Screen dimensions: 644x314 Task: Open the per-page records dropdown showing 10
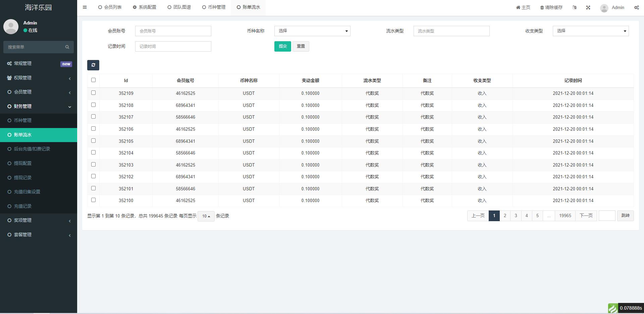coord(206,216)
